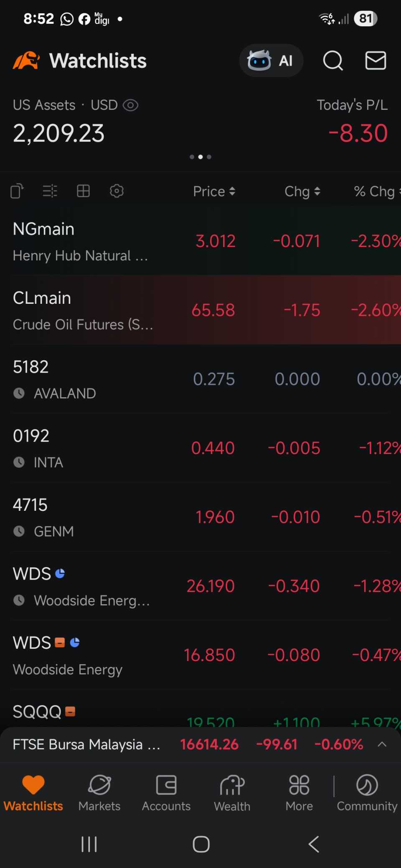This screenshot has width=401, height=868.
Task: Go to the Markets tab
Action: (99, 793)
